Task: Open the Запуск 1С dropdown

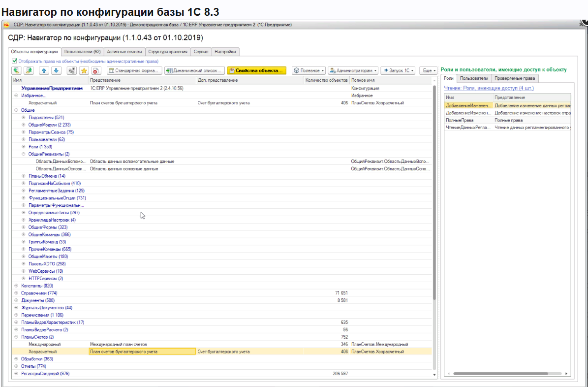Action: (x=398, y=70)
